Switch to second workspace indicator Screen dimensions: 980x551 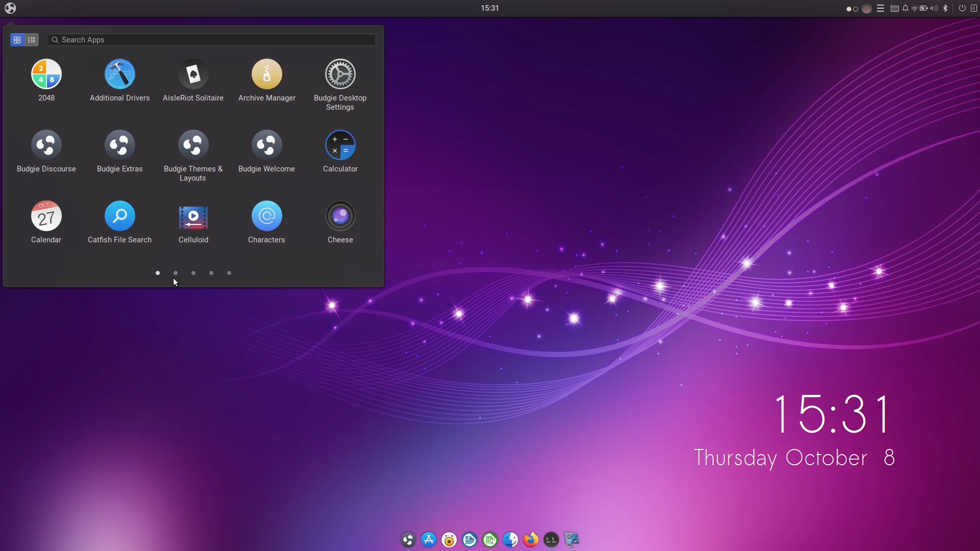point(856,9)
